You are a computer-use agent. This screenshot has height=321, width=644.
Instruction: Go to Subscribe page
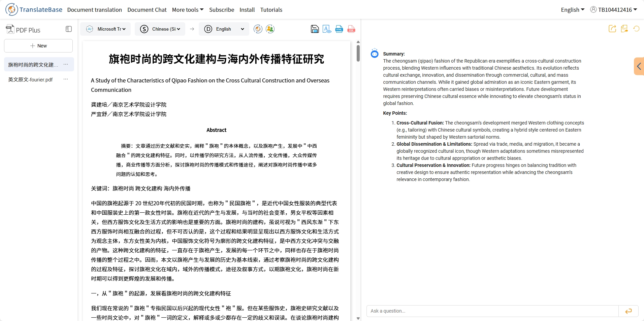(222, 10)
